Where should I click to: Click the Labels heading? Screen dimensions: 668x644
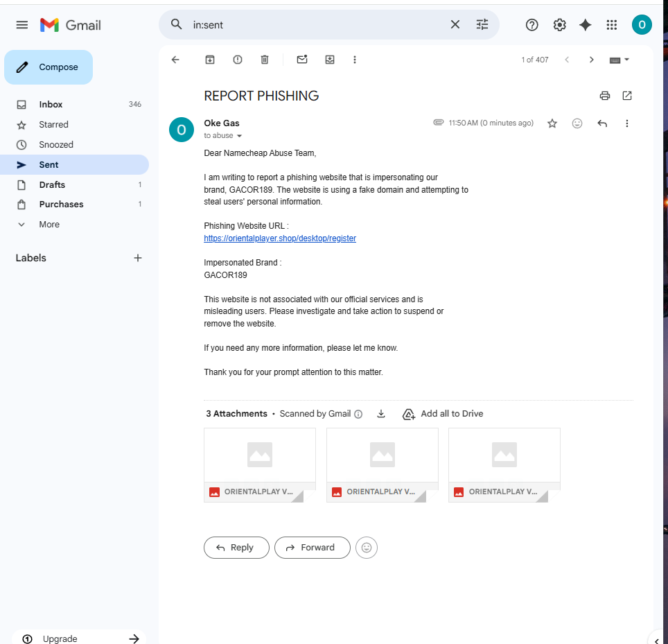click(x=30, y=258)
